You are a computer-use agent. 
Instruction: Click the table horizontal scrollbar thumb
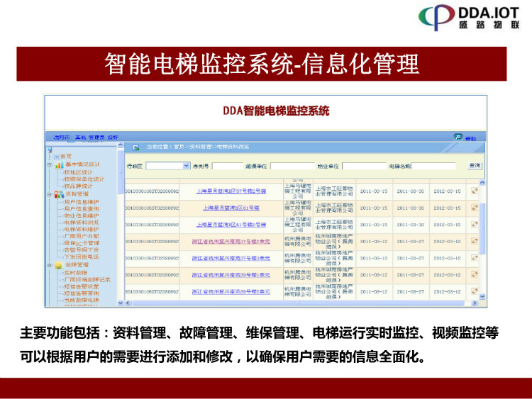[298, 303]
